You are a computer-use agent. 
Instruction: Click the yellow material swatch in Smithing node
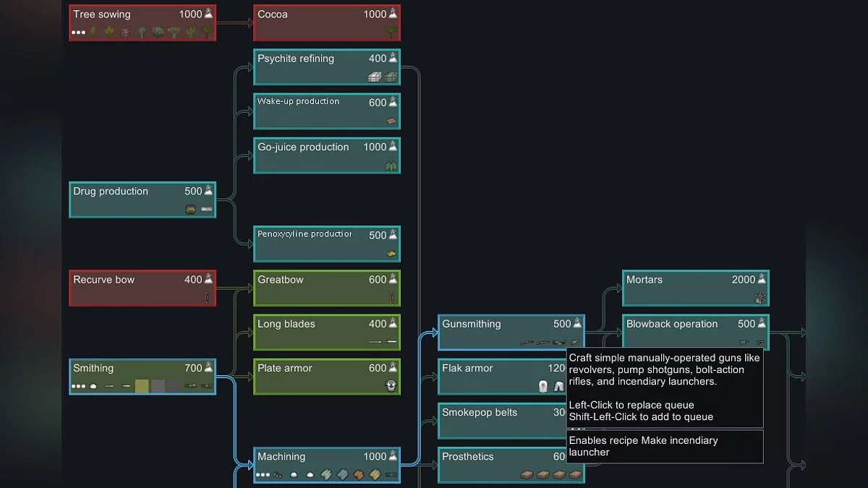click(142, 385)
